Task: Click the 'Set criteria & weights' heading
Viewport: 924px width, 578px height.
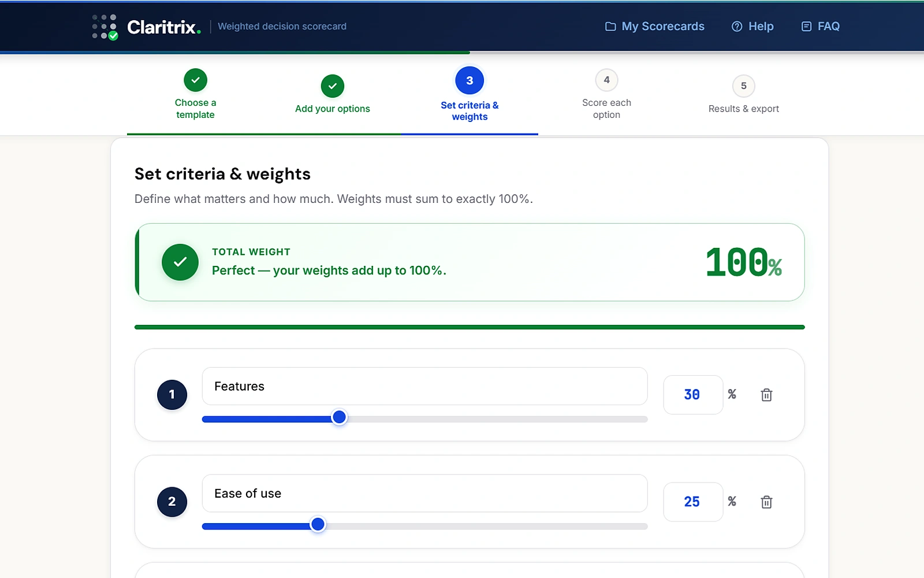Action: coord(222,174)
